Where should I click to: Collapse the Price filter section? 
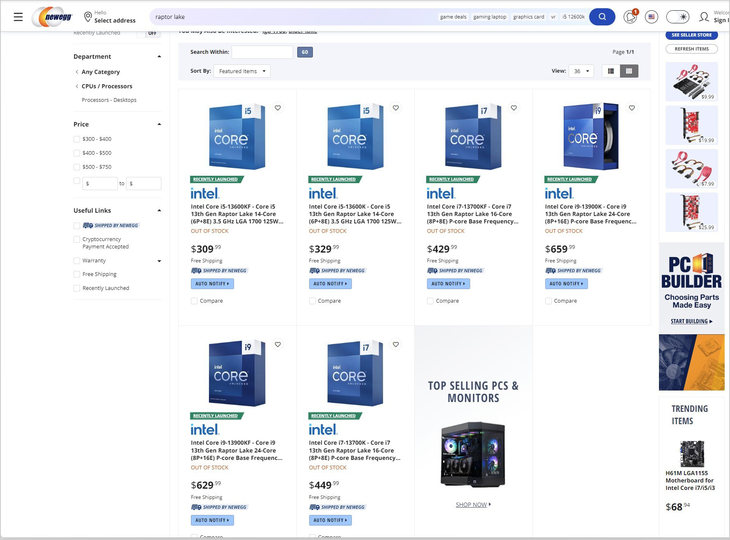click(x=159, y=124)
